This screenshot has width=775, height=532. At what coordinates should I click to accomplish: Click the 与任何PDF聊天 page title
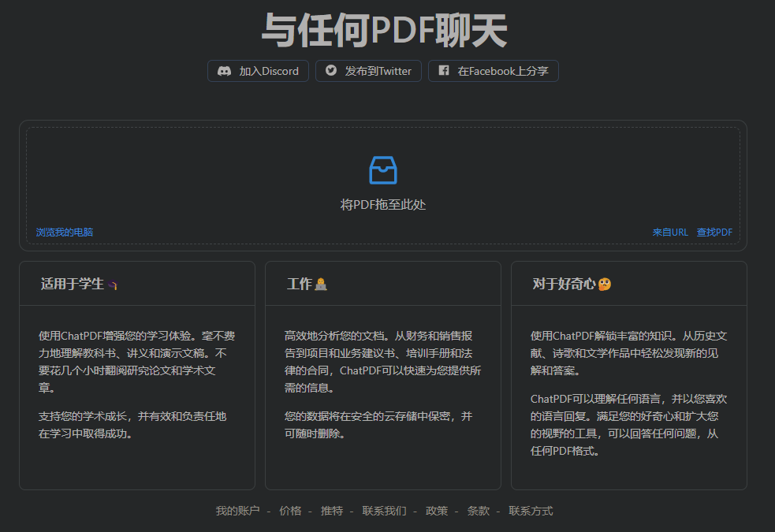click(384, 32)
